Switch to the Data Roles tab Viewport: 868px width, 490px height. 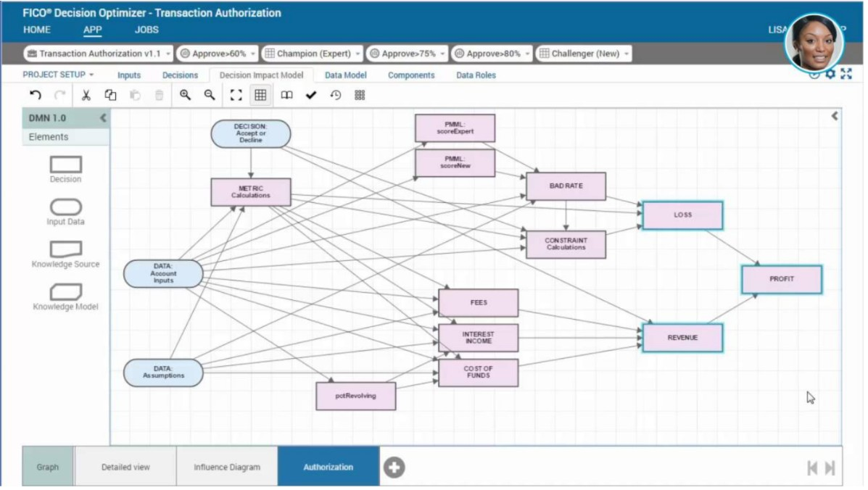(476, 75)
